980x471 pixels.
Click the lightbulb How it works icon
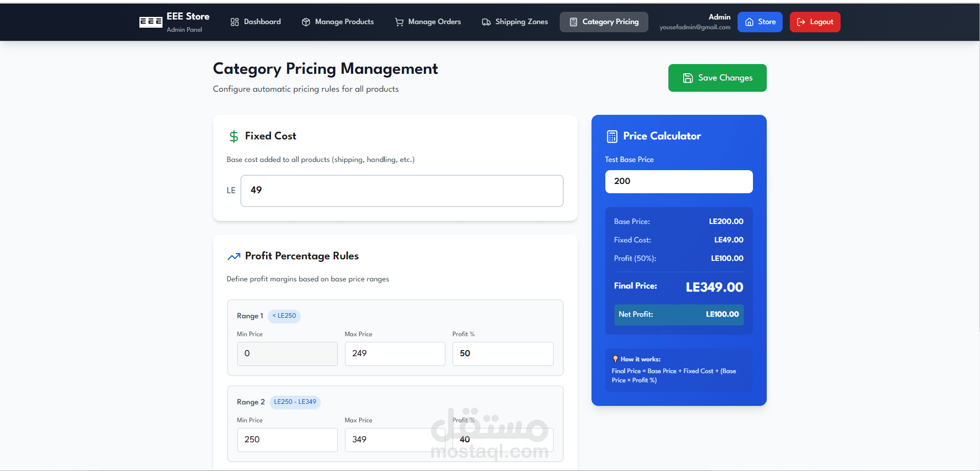(x=615, y=359)
